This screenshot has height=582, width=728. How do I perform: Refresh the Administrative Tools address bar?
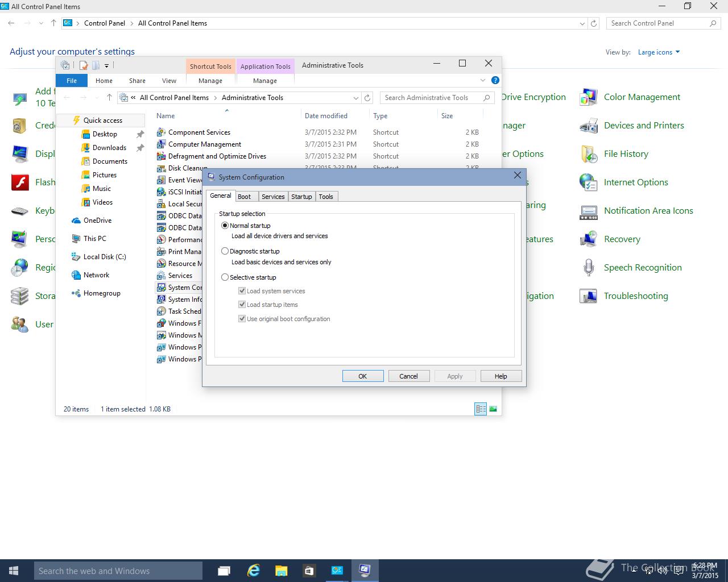(x=367, y=98)
